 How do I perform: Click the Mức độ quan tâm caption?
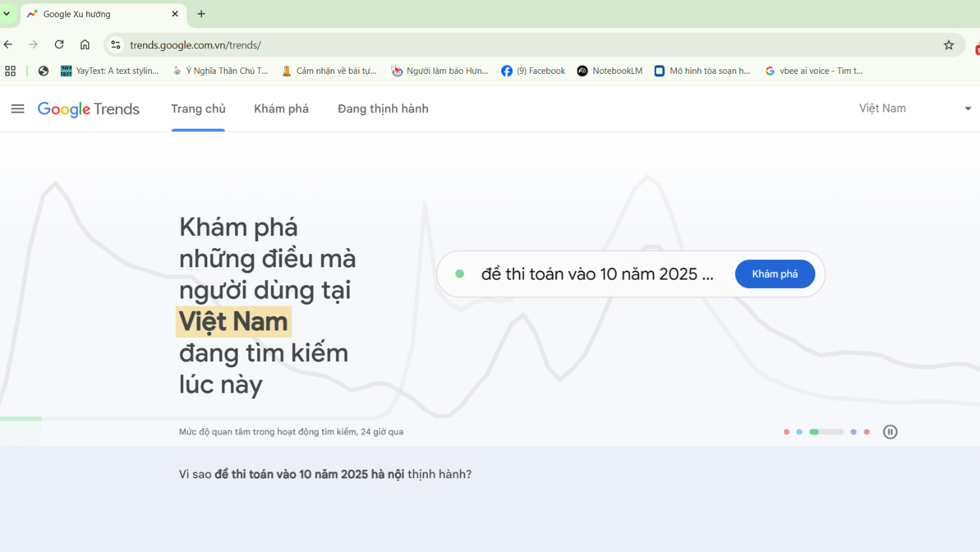coord(291,432)
